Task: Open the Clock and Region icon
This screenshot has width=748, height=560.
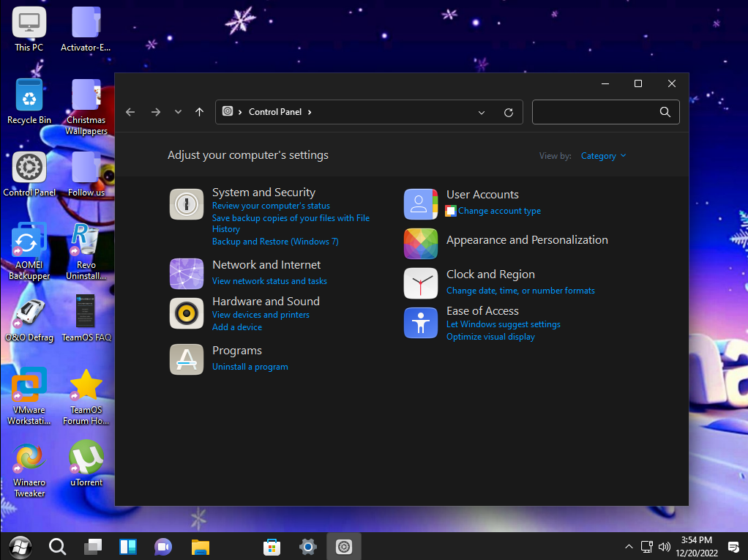Action: pos(421,283)
